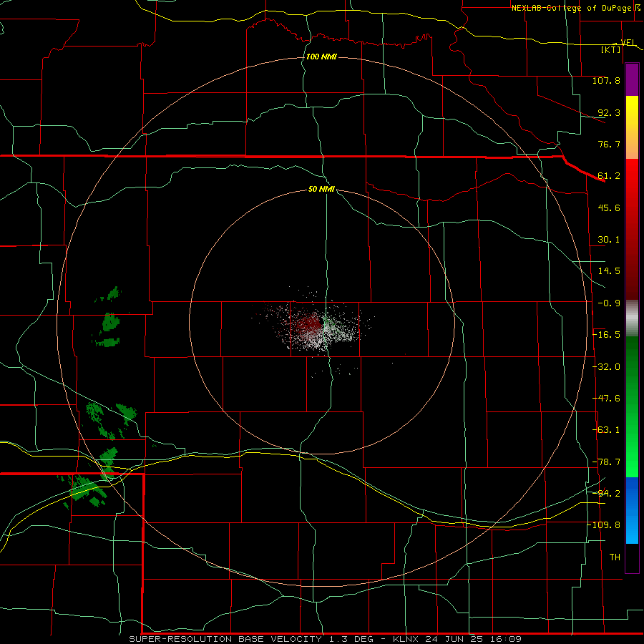Click the 24 JUN 25 date in the caption

coord(457,639)
